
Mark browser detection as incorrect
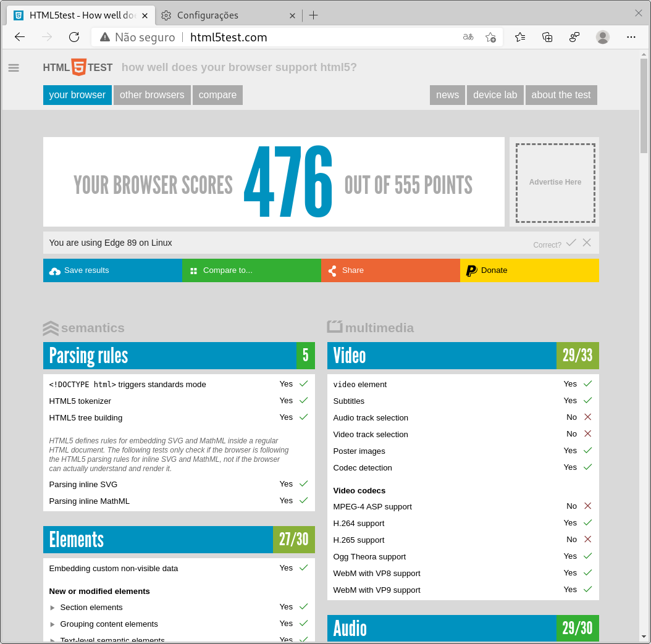pos(587,242)
